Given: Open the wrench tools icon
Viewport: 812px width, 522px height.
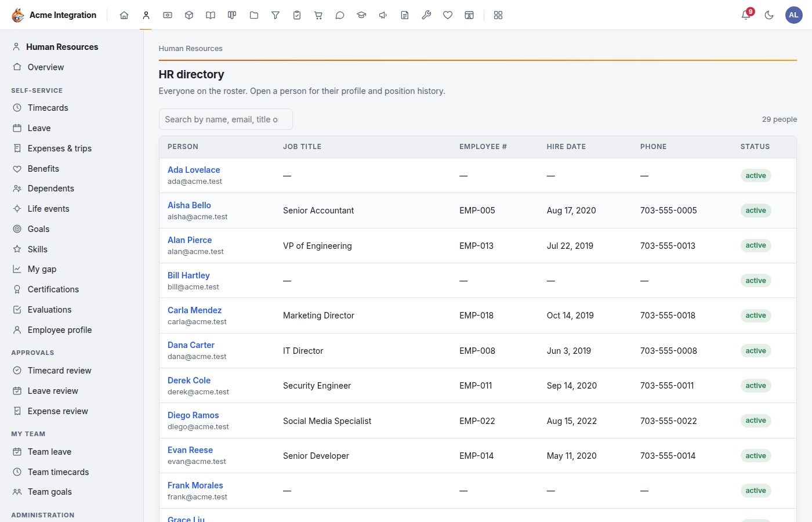Looking at the screenshot, I should (426, 15).
